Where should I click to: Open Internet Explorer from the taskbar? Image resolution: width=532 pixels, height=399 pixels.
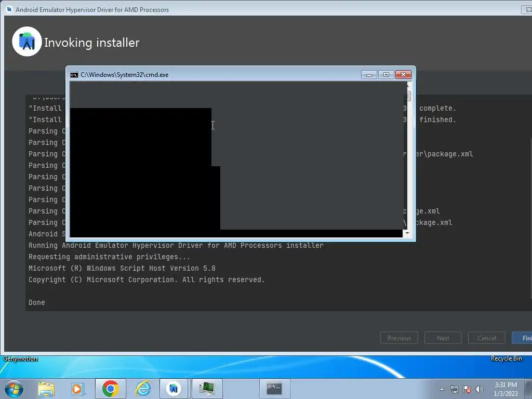pos(143,389)
